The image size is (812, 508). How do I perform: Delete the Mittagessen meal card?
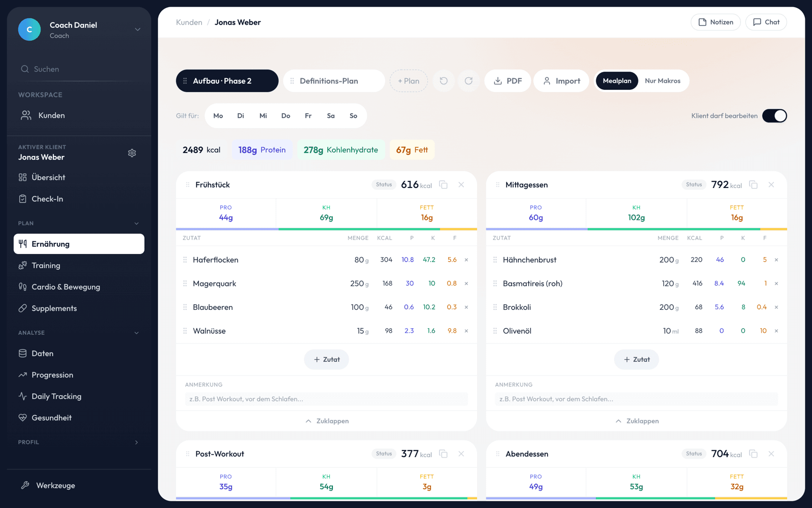[x=771, y=185]
